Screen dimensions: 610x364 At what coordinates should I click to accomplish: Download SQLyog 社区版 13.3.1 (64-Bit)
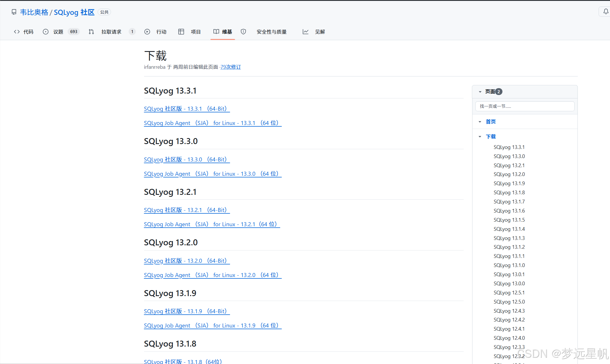(x=187, y=109)
